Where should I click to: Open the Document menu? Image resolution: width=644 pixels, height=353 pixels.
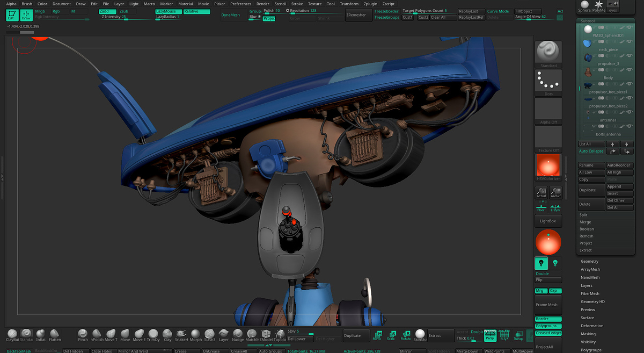[62, 4]
